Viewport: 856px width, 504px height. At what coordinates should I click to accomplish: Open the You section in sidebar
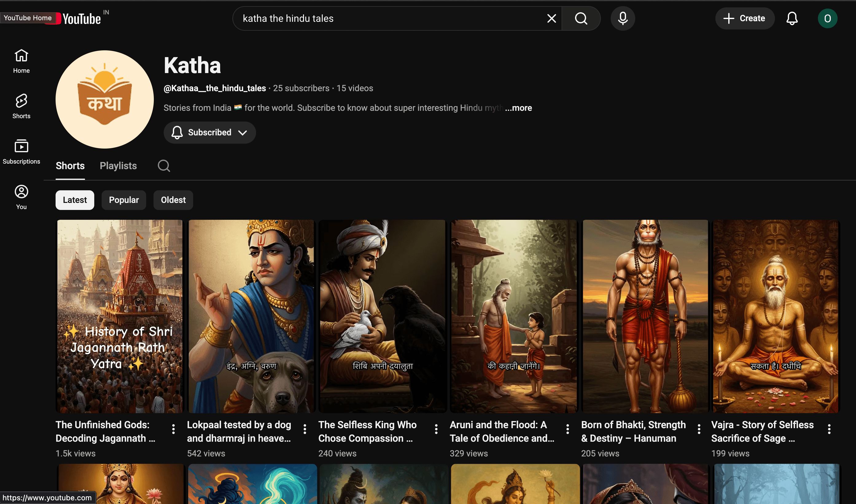(x=21, y=196)
